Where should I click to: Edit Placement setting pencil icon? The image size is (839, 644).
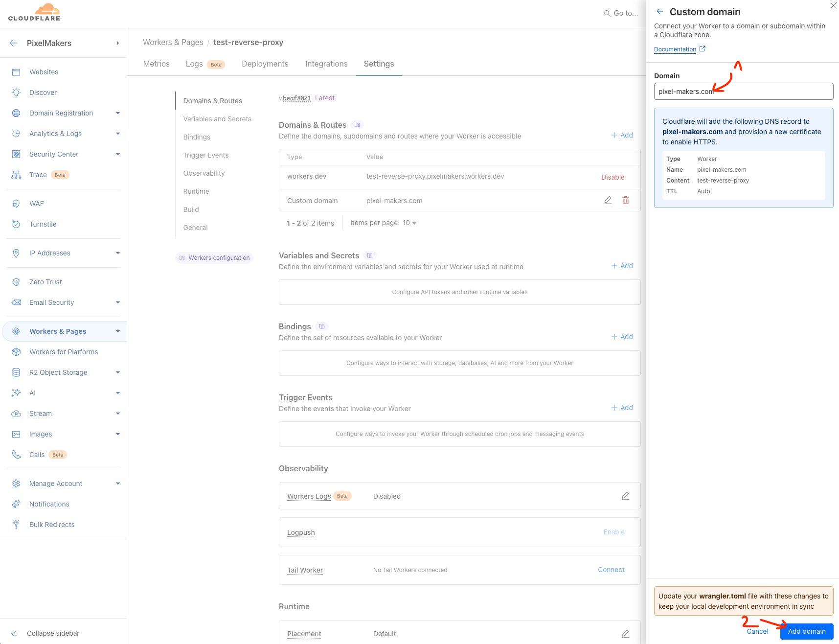(626, 634)
